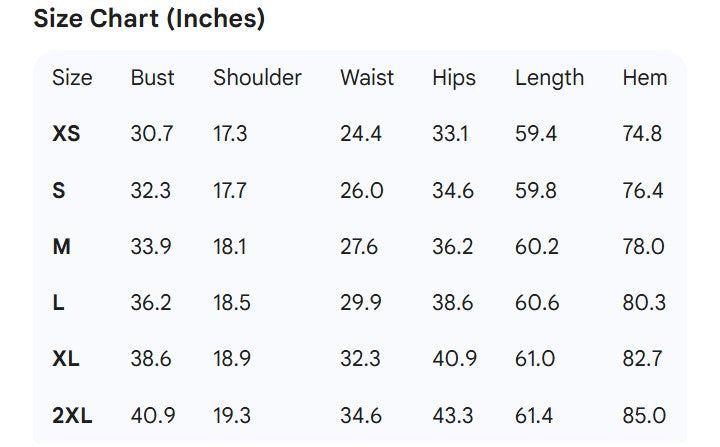The image size is (720, 447).
Task: Click the M size row label
Action: point(61,246)
